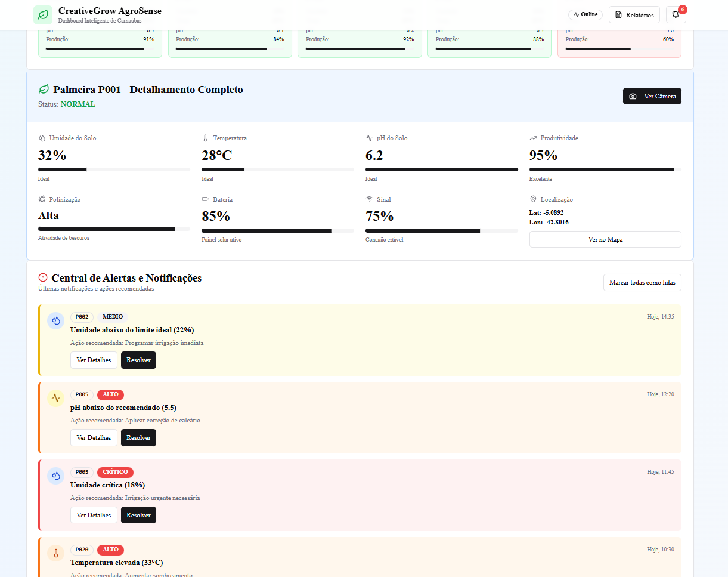
Task: Click the Online status indicator
Action: tap(585, 15)
